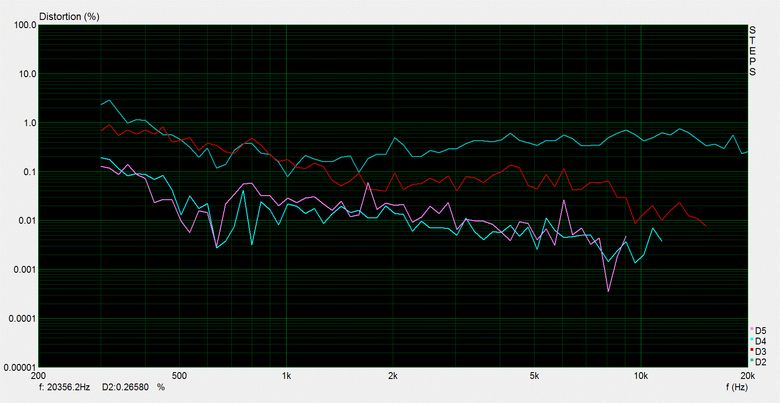Viewport: 780px width, 403px height.
Task: Click the 1.0 y-axis value
Action: click(29, 123)
